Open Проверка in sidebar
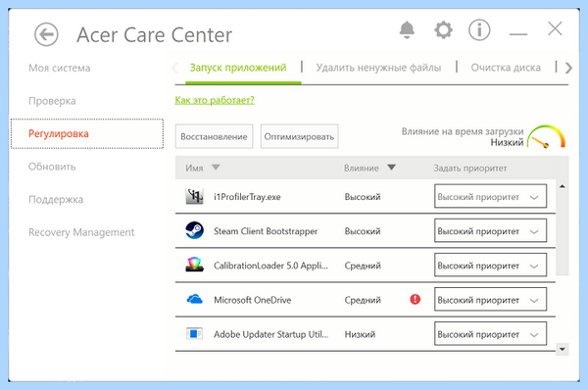Image resolution: width=588 pixels, height=390 pixels. (52, 101)
